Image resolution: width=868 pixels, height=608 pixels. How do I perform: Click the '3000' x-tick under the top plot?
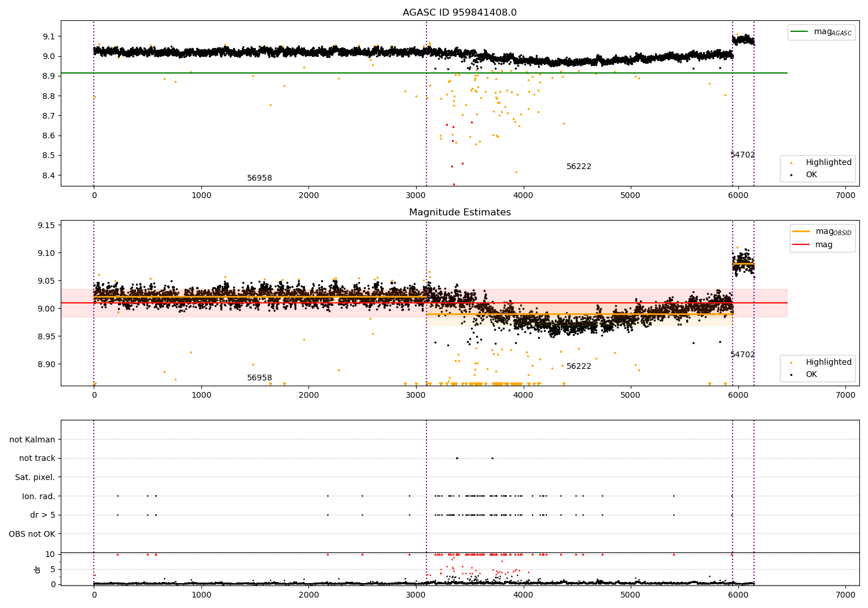[x=416, y=196]
